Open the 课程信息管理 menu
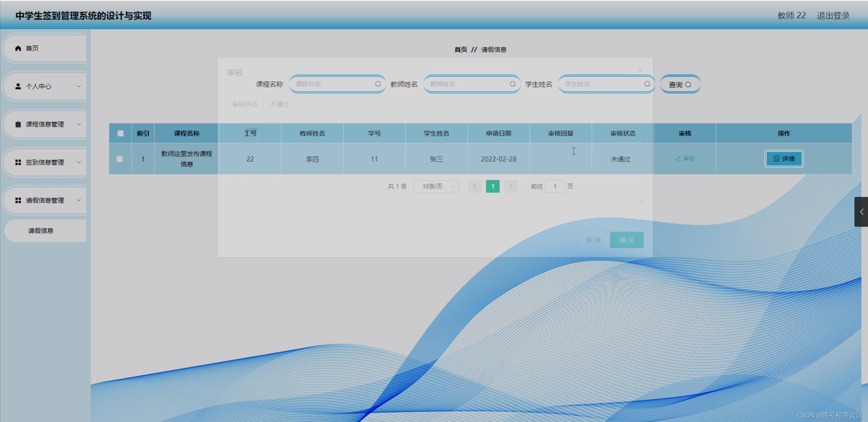This screenshot has width=868, height=422. tap(45, 124)
